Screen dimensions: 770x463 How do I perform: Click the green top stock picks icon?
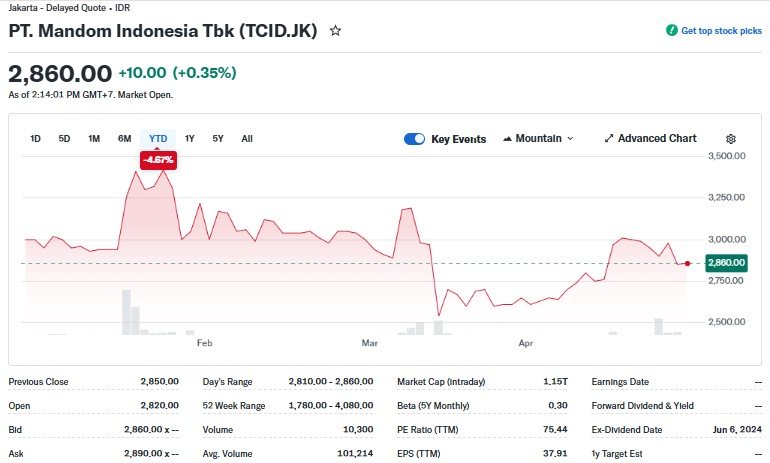[x=672, y=31]
